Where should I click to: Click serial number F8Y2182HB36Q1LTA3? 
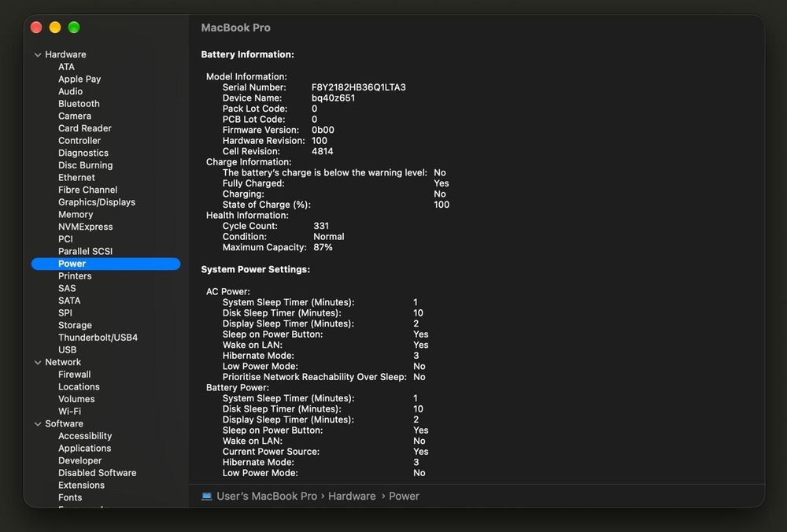[x=358, y=87]
